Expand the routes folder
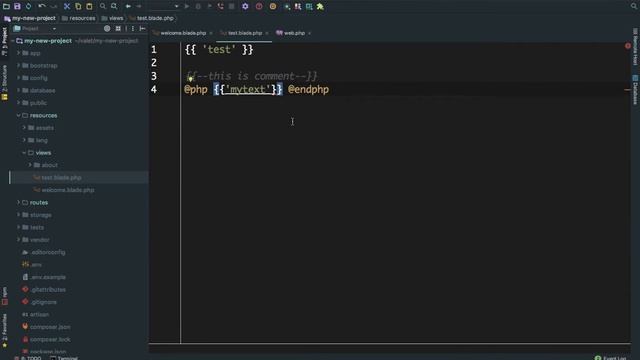Image resolution: width=640 pixels, height=360 pixels. point(18,202)
